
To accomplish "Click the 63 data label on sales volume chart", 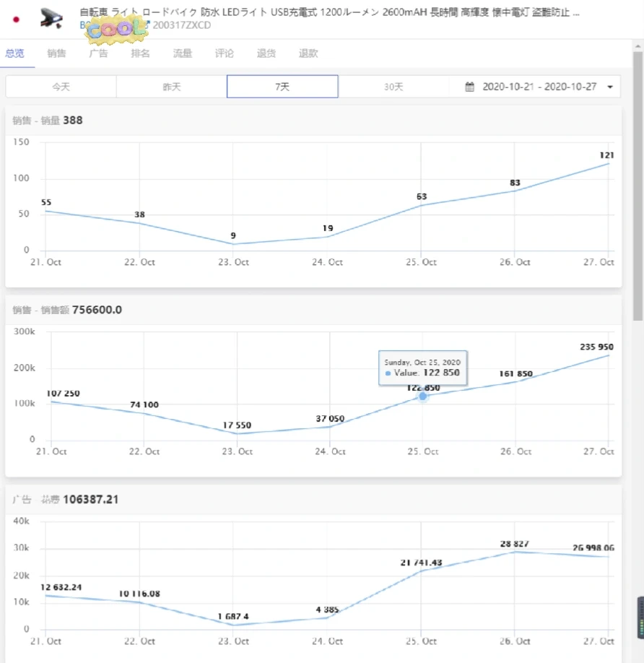I will click(x=422, y=196).
